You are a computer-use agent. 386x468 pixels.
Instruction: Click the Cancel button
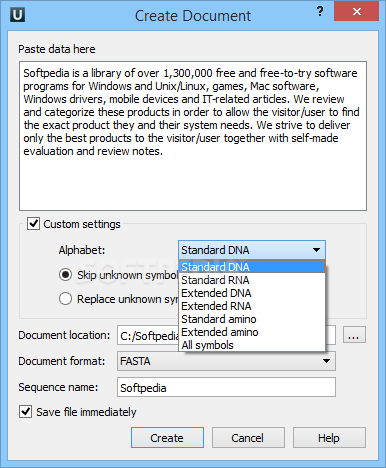[248, 438]
